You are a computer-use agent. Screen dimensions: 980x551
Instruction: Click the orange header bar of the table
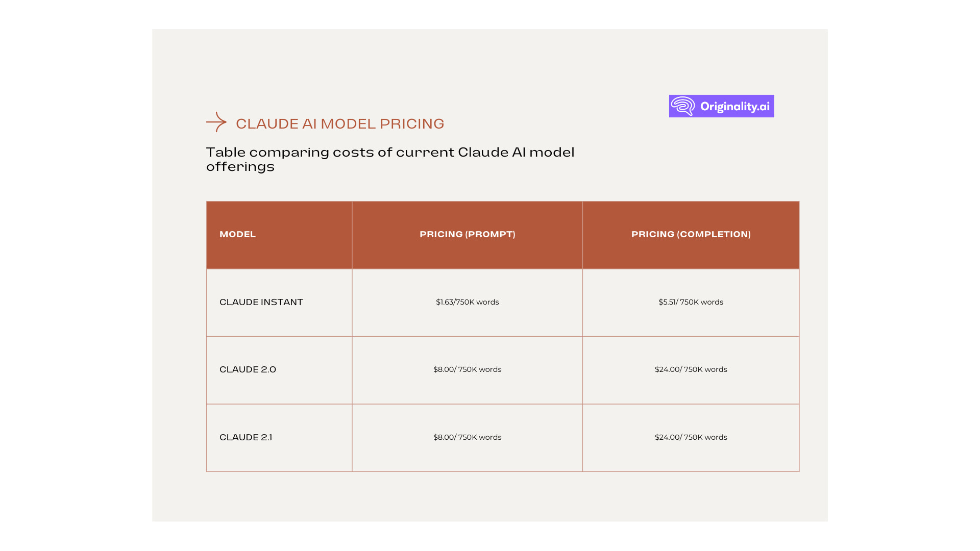coord(502,234)
